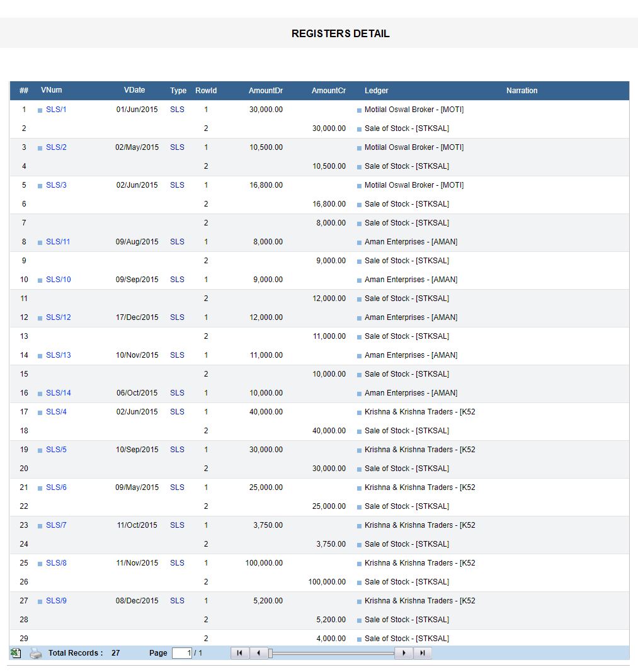Screen dimensions: 638x672
Task: Click the square icon beside SLS/11
Action: (40, 242)
